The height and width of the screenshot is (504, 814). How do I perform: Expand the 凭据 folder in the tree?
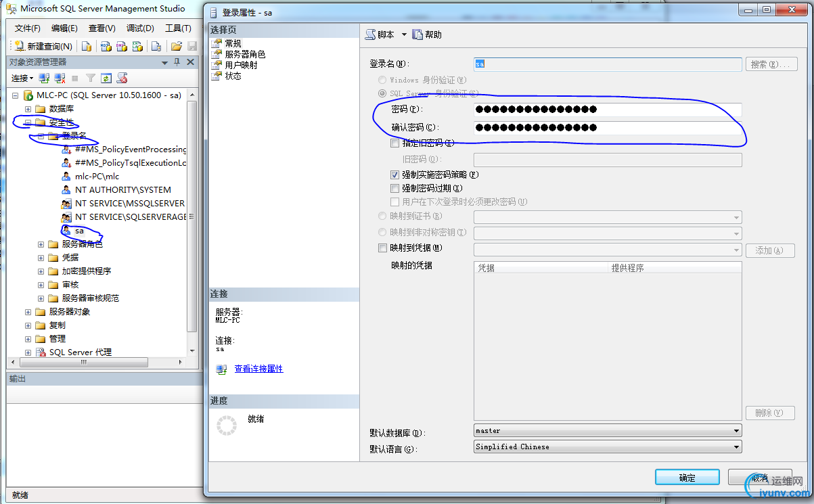[41, 258]
